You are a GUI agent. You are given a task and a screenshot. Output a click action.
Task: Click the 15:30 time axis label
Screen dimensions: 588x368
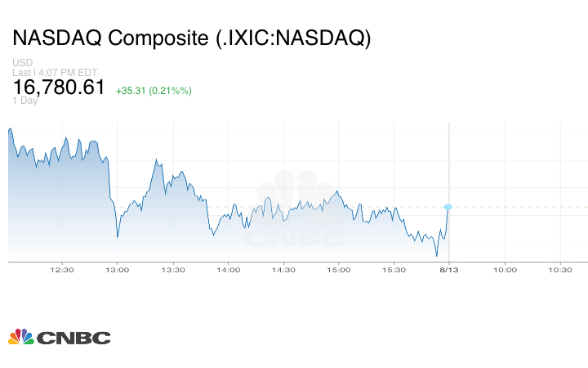click(x=394, y=270)
